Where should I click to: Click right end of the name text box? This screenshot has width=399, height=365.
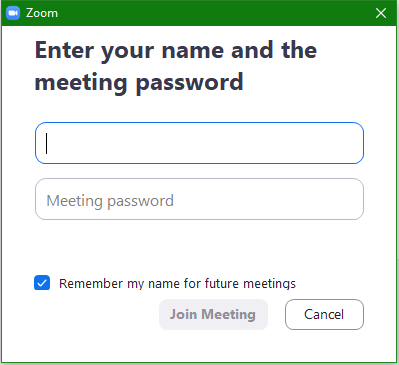click(353, 143)
